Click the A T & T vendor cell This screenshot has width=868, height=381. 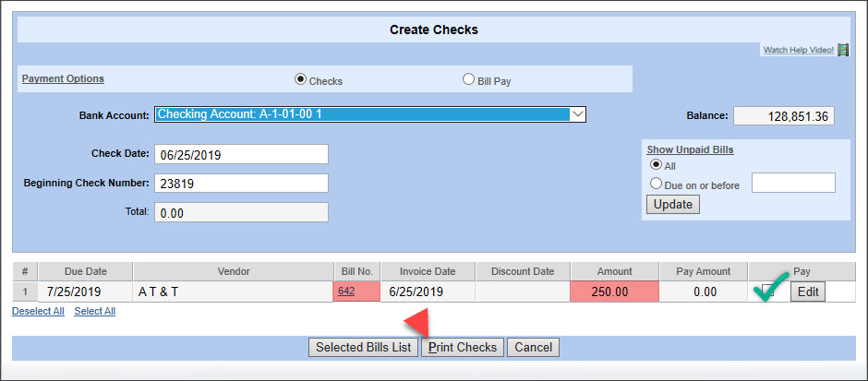(233, 292)
